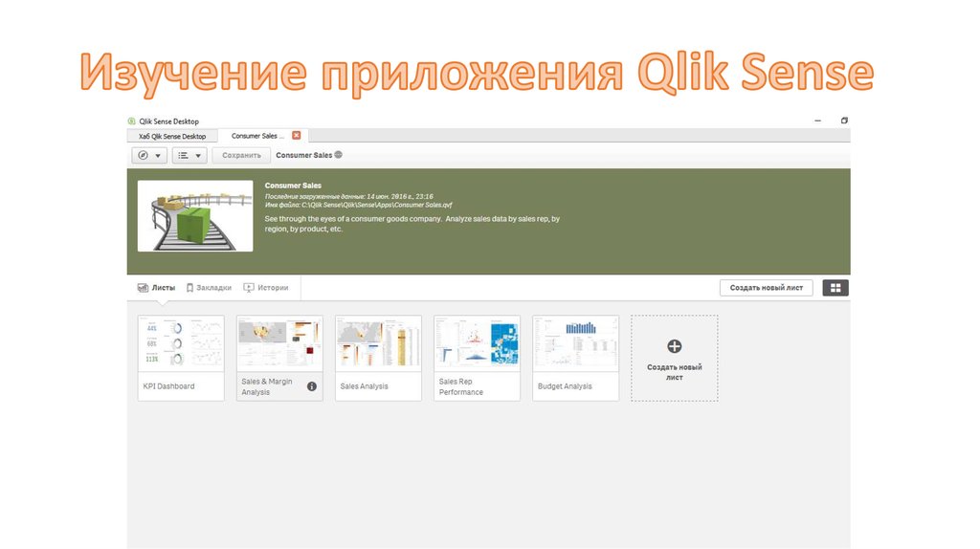The image size is (980, 549).
Task: Click the Consumer Sales app conveyor thumbnail
Action: pyautogui.click(x=195, y=216)
